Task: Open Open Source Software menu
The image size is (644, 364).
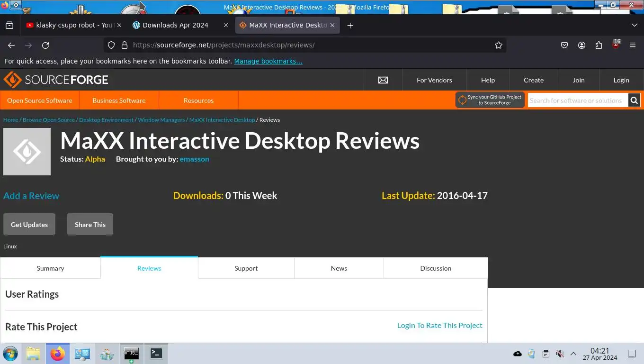Action: (x=40, y=100)
